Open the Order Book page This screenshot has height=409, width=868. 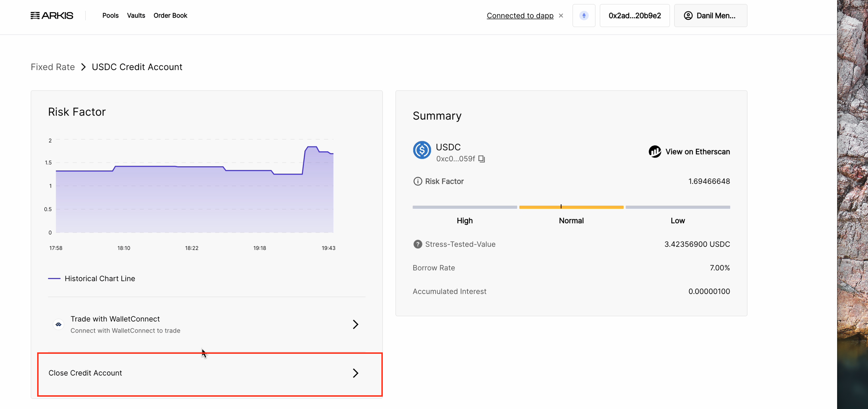(170, 15)
